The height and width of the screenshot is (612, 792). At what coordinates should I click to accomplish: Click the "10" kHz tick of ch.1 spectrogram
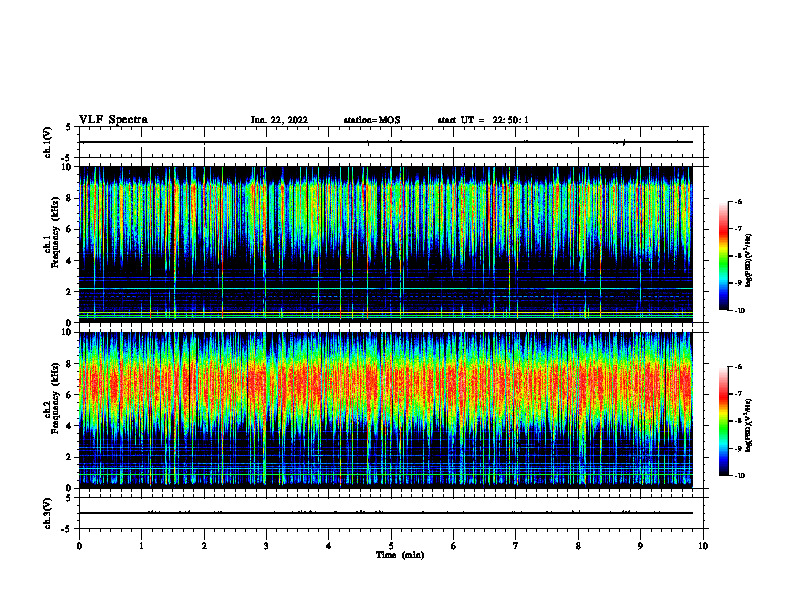click(67, 167)
